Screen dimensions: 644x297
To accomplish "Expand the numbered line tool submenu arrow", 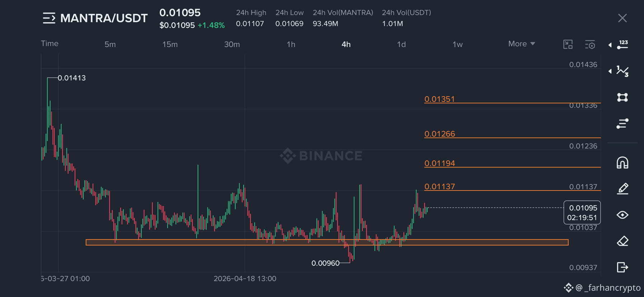I will point(610,45).
